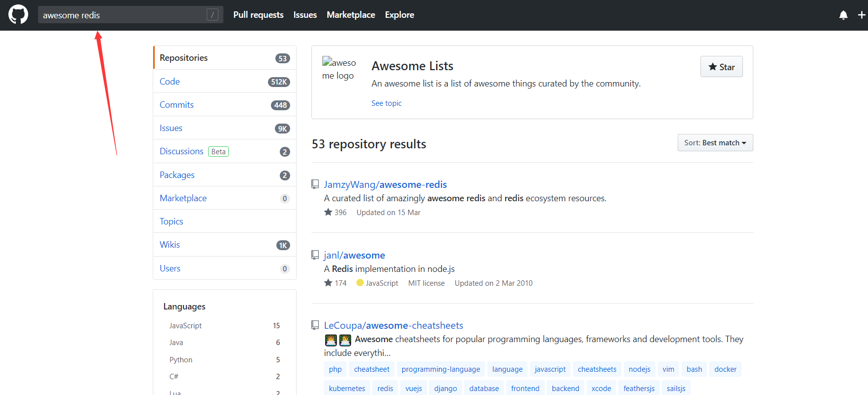Star the Awesome Lists topic
Image resolution: width=868 pixels, height=395 pixels.
tap(721, 67)
